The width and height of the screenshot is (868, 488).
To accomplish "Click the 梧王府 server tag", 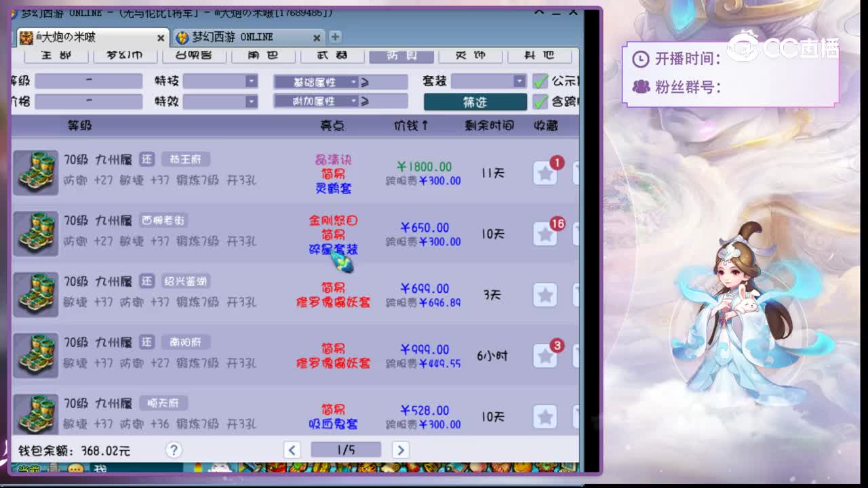I will pyautogui.click(x=185, y=159).
